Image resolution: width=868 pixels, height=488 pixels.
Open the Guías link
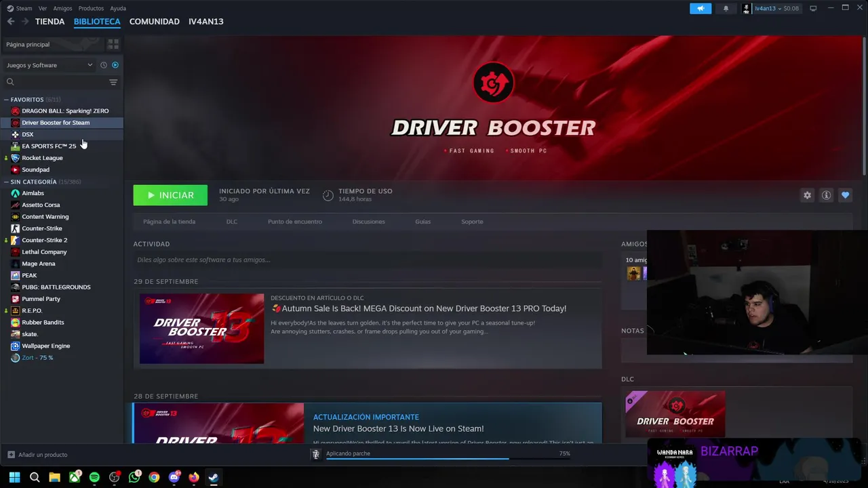click(423, 222)
